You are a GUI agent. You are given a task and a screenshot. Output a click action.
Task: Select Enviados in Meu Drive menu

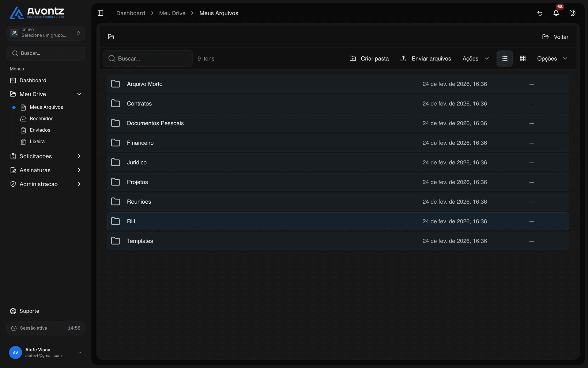pyautogui.click(x=40, y=130)
